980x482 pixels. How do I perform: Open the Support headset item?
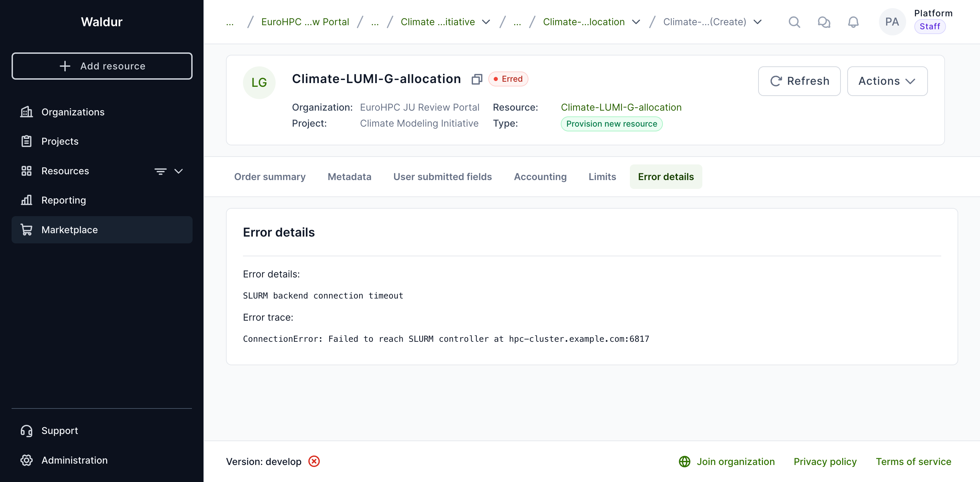pos(59,430)
